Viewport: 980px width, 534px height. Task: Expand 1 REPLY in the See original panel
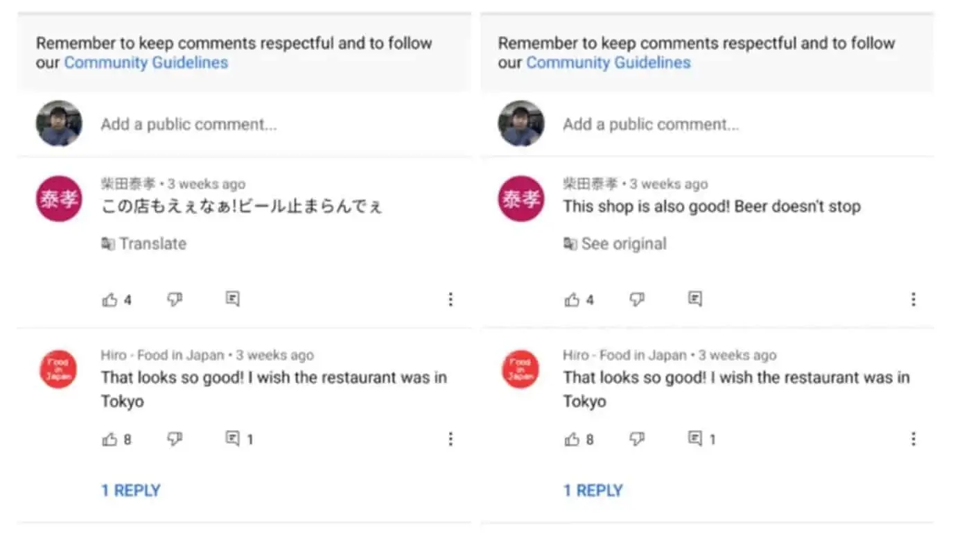click(x=593, y=491)
